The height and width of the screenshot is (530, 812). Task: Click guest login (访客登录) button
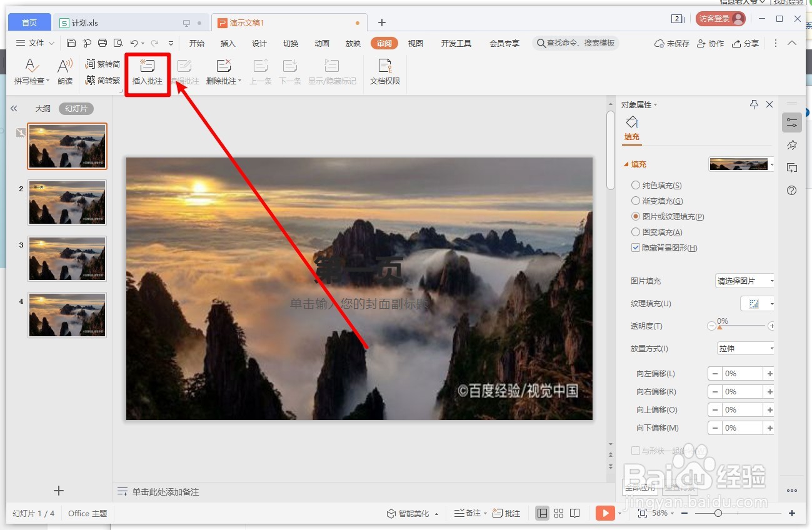point(721,19)
